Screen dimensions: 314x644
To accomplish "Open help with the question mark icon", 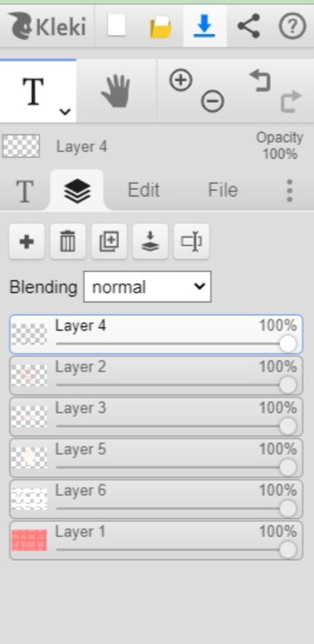I will click(x=292, y=26).
